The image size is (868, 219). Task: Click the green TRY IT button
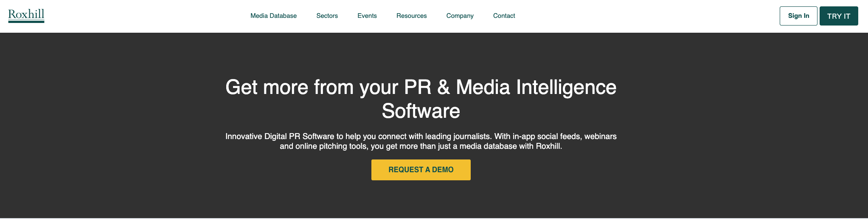[838, 16]
